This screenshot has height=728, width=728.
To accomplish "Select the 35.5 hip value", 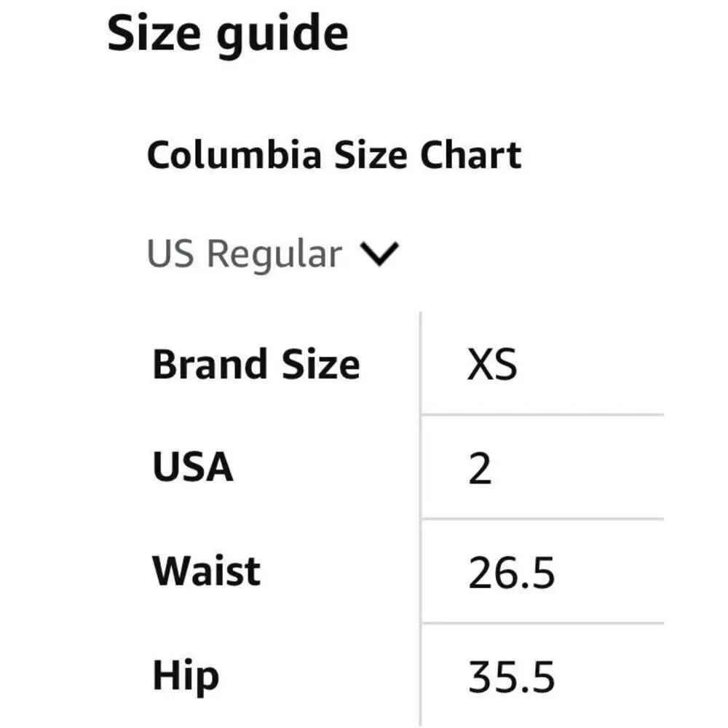I will [511, 677].
